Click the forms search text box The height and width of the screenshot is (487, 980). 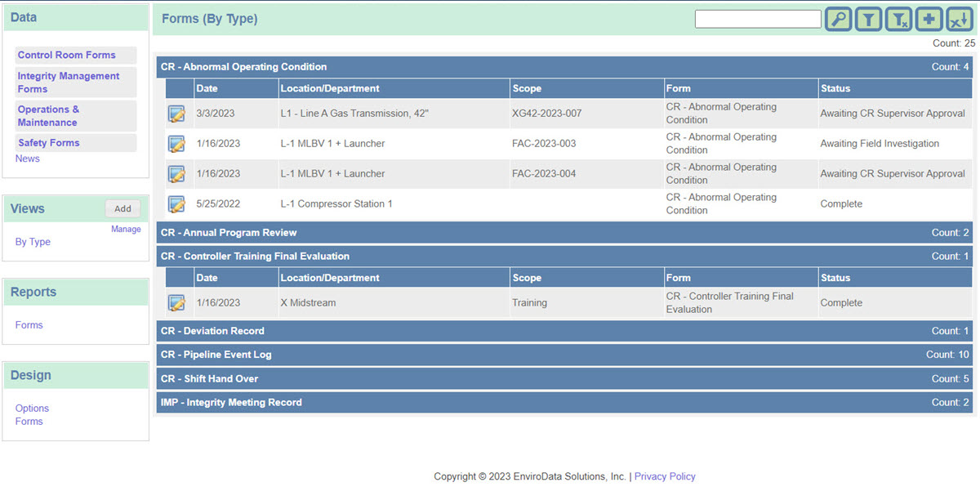[x=758, y=19]
